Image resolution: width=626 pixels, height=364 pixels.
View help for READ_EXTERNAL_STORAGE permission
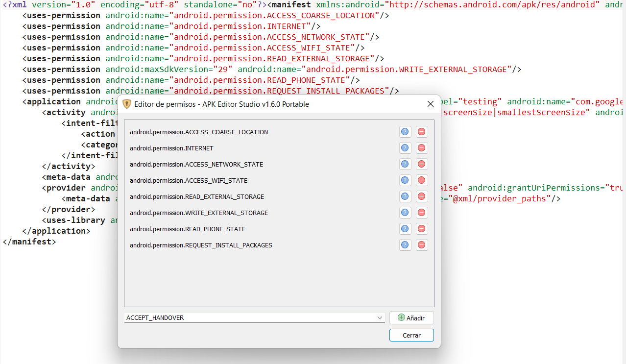(x=405, y=196)
